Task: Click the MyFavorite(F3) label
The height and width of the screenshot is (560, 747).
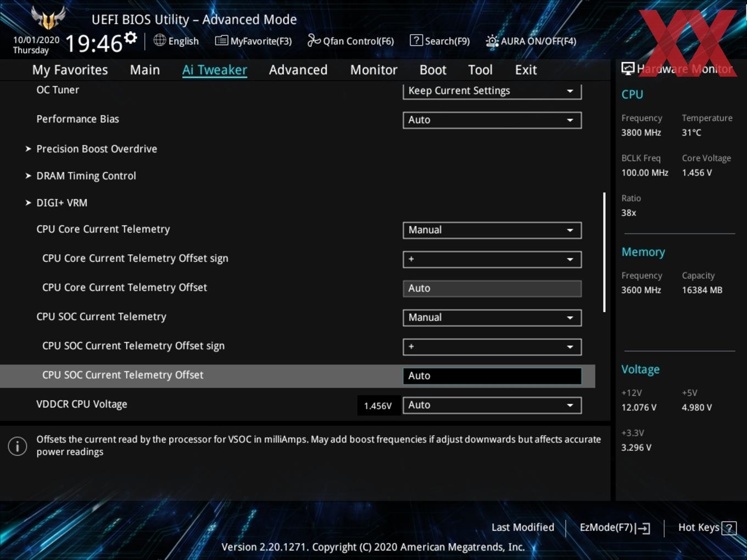Action: coord(261,41)
